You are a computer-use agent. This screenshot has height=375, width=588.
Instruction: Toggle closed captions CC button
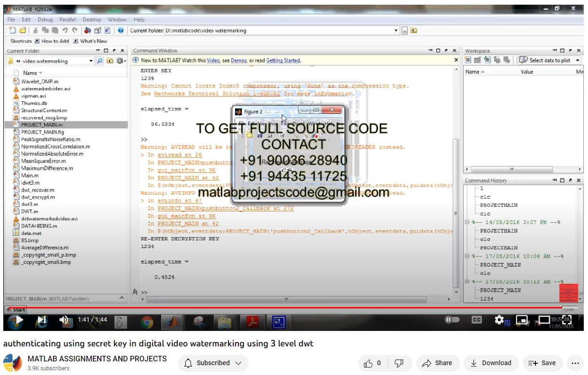click(x=476, y=320)
